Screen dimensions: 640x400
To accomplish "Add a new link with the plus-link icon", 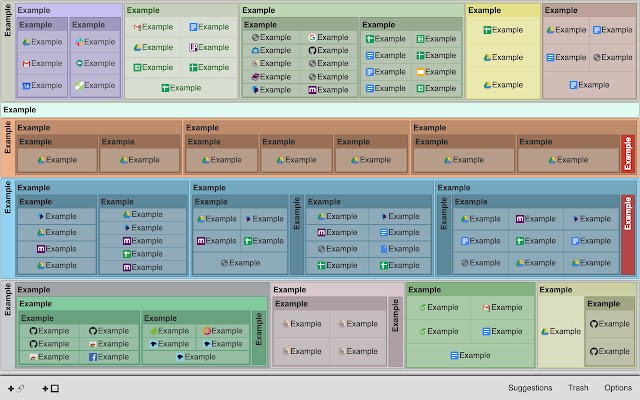I will coord(16,389).
